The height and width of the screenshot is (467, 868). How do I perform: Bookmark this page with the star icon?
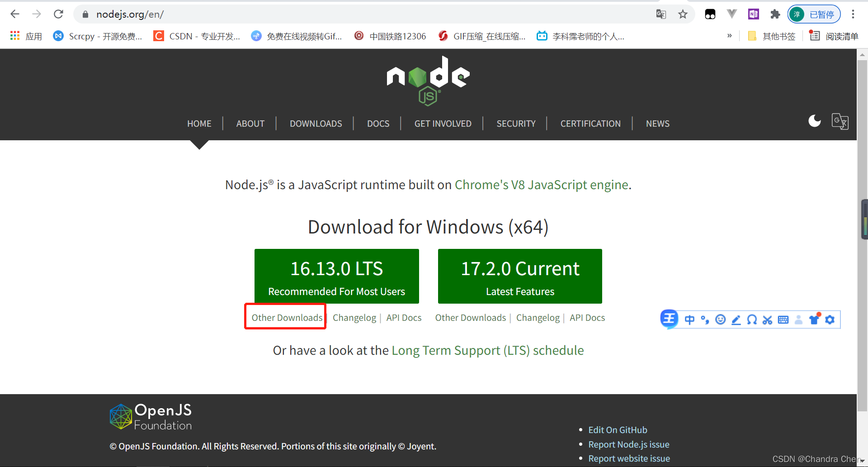[x=683, y=14]
